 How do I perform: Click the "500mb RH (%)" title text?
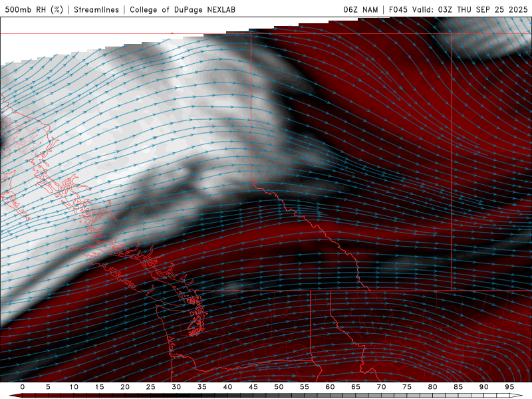click(34, 9)
